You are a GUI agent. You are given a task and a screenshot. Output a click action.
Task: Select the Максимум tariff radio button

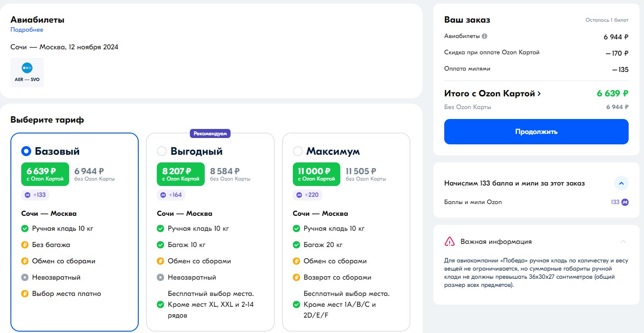(298, 151)
